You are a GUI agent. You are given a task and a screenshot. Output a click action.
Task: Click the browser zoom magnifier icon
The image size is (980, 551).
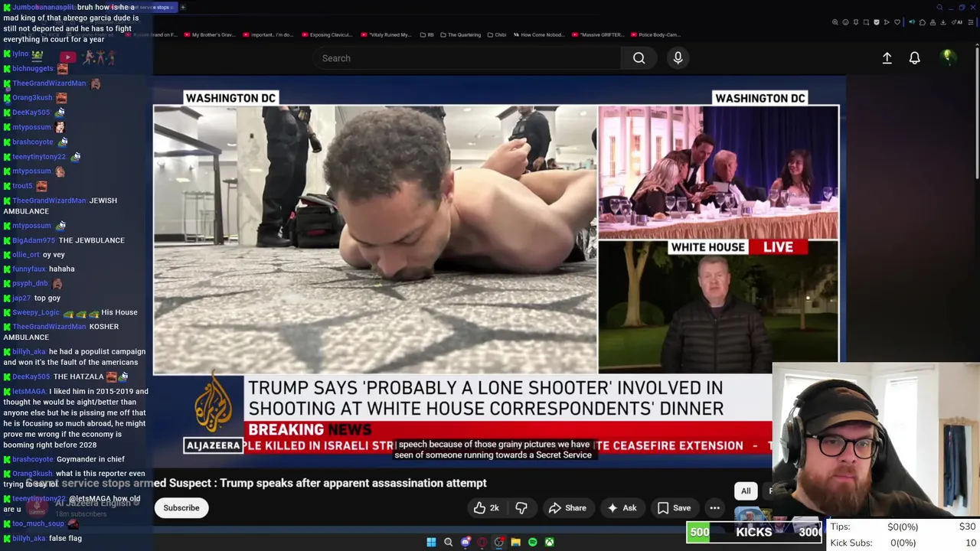(x=835, y=22)
